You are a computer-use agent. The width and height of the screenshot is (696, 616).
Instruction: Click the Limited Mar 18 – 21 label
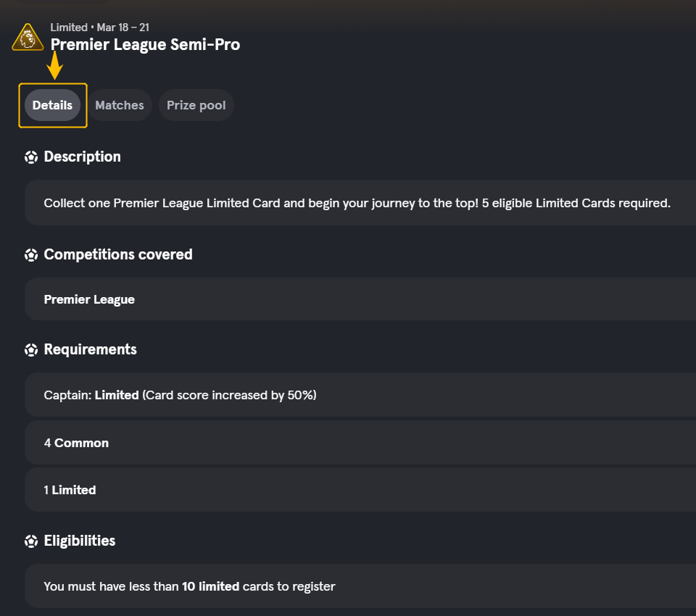tap(100, 28)
